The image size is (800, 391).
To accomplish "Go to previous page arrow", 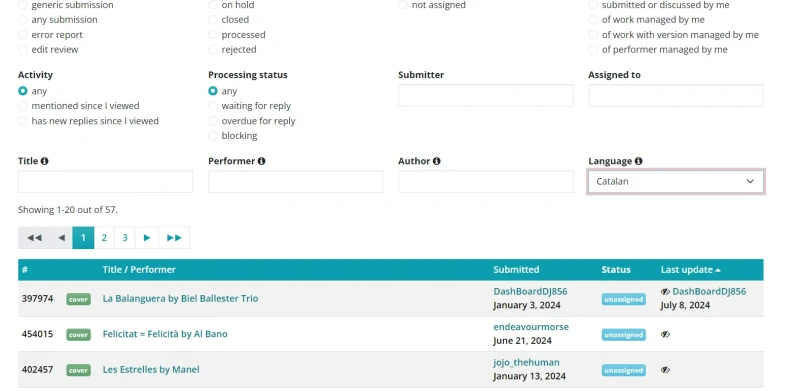I will pyautogui.click(x=61, y=238).
